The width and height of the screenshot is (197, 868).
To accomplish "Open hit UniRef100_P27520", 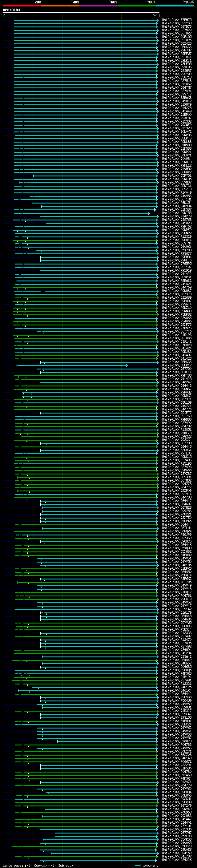I will [177, 30].
